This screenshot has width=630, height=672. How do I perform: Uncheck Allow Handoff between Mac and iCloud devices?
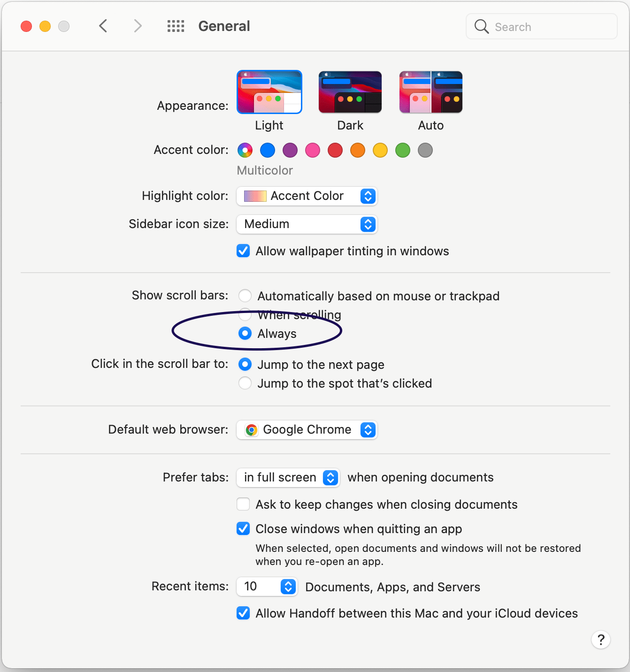243,613
